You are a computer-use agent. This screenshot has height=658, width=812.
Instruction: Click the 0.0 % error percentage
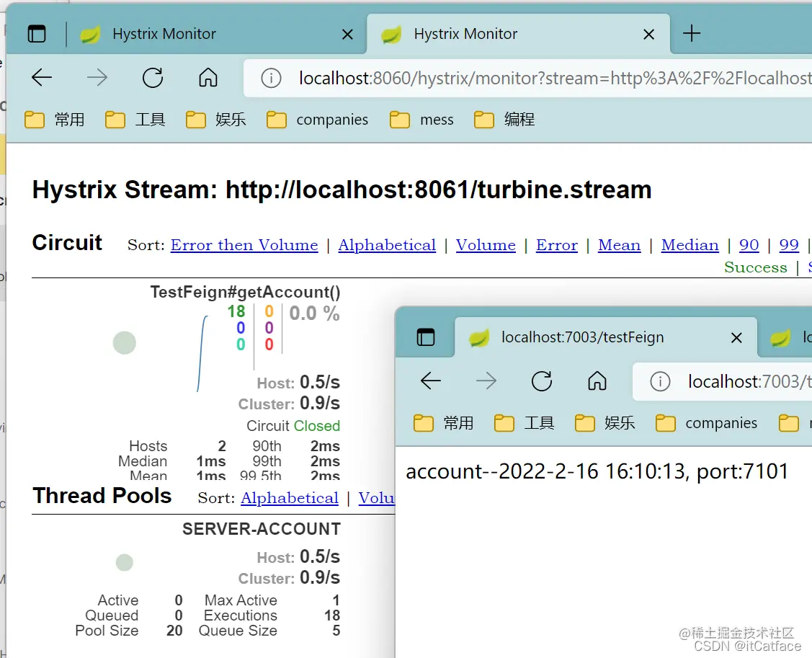coord(314,314)
